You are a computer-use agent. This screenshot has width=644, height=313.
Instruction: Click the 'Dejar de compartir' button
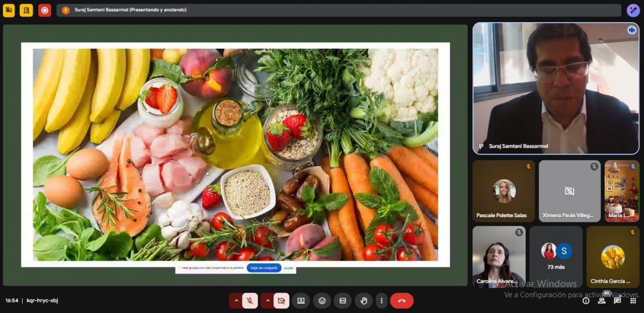click(x=263, y=268)
